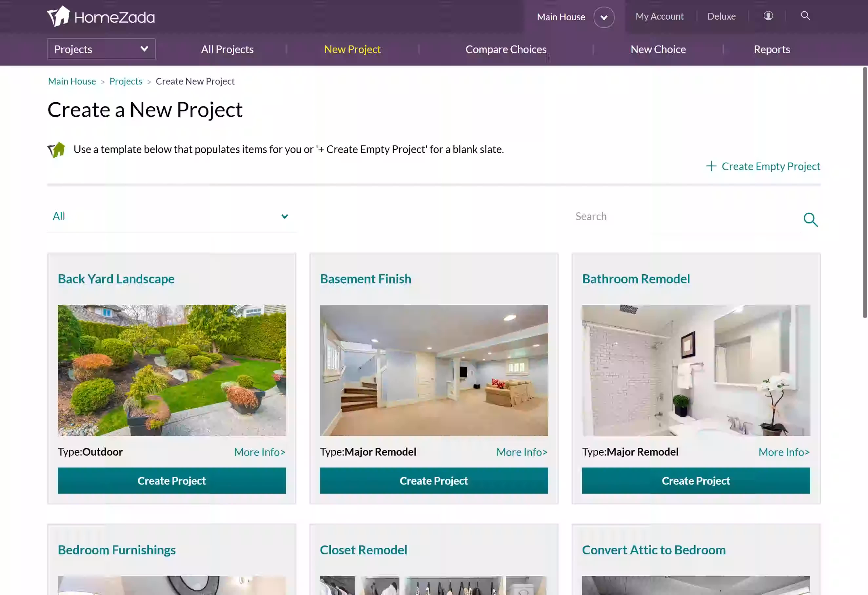Open Compare Choices tab
Image resolution: width=868 pixels, height=595 pixels.
click(x=506, y=49)
